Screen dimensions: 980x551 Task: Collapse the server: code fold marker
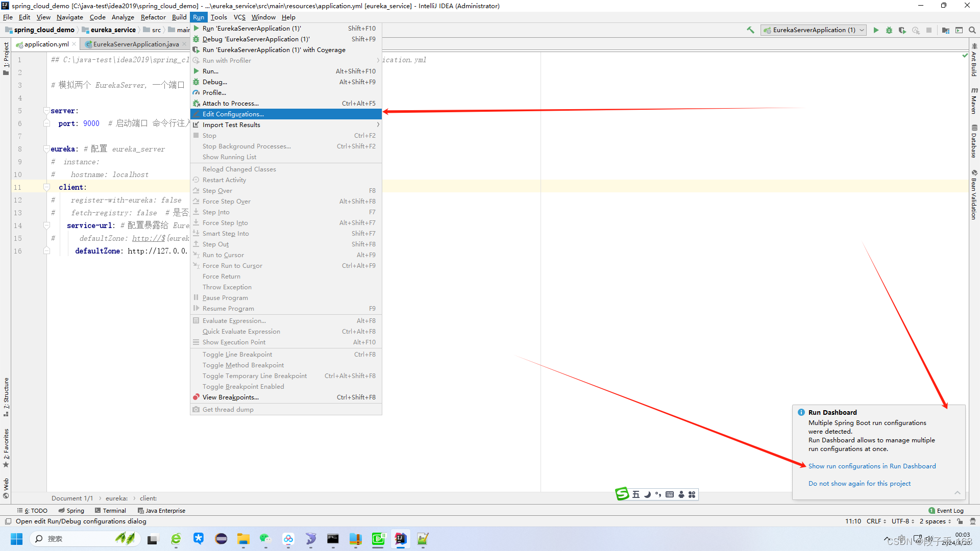coord(46,111)
